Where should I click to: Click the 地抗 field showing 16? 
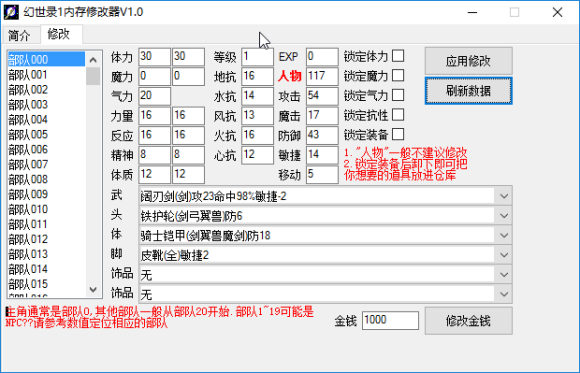point(257,76)
